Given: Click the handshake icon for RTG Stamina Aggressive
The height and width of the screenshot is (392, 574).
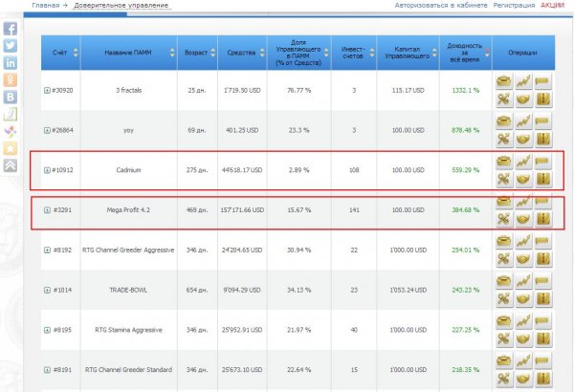Looking at the screenshot, I should point(523,338).
